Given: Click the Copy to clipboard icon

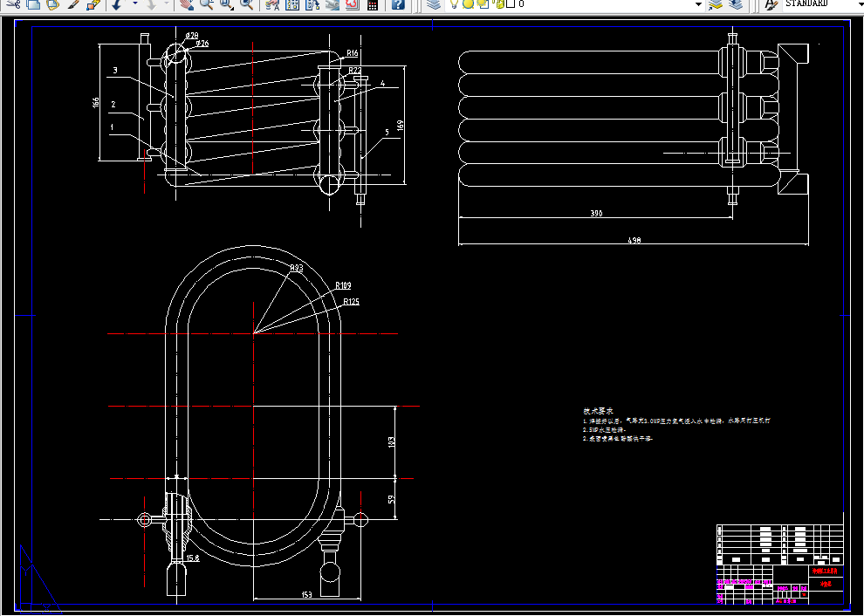Looking at the screenshot, I should 34,4.
